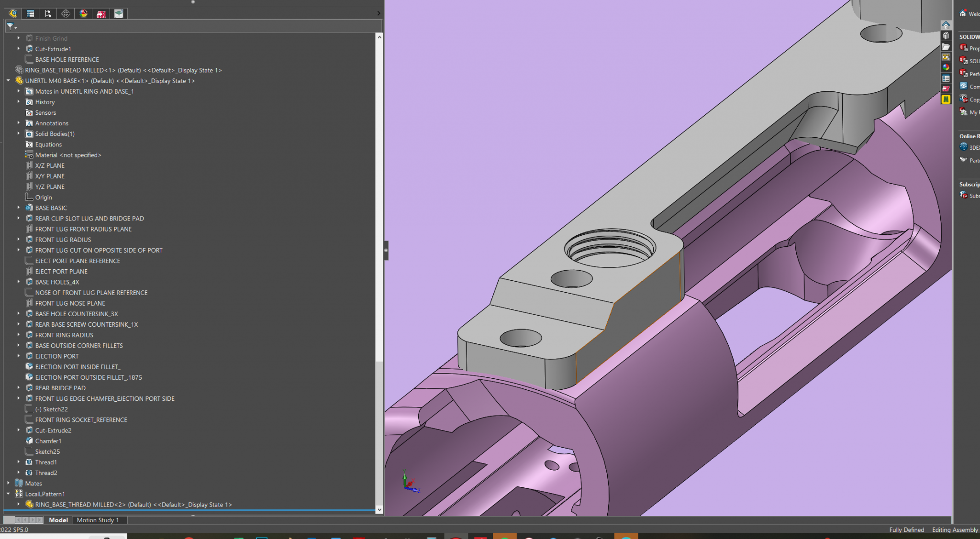Open the PropertyManager tab
This screenshot has width=980, height=539.
tap(31, 14)
